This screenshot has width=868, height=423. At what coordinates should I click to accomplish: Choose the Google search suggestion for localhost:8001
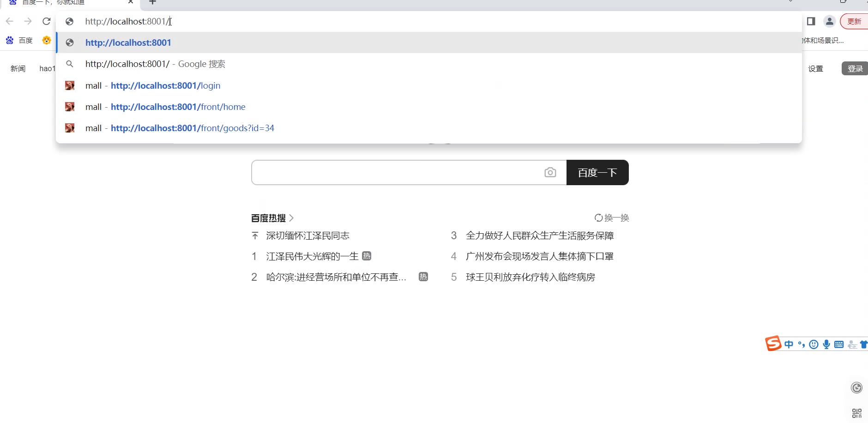[429, 64]
